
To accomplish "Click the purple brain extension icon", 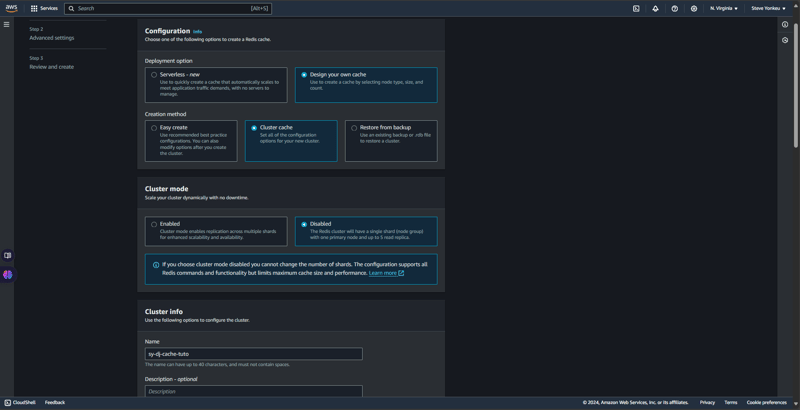I will (8, 275).
